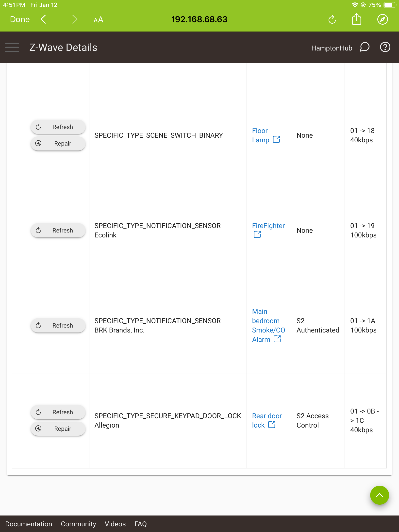Open the chat bubble icon in header
Viewport: 399px width, 532px height.
(x=365, y=47)
